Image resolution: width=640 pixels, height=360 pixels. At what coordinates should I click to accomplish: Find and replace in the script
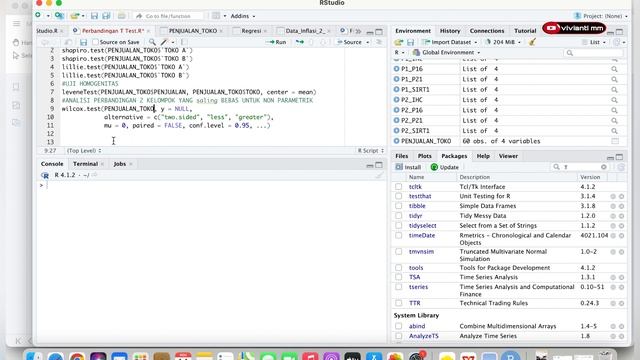152,42
